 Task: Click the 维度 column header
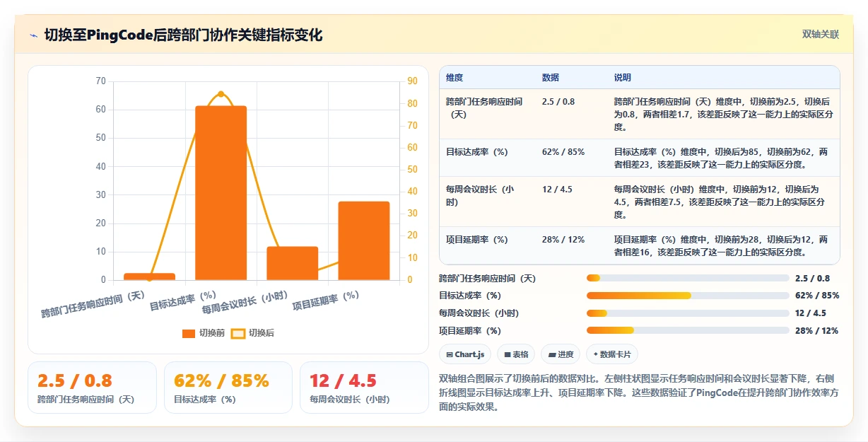pyautogui.click(x=454, y=78)
